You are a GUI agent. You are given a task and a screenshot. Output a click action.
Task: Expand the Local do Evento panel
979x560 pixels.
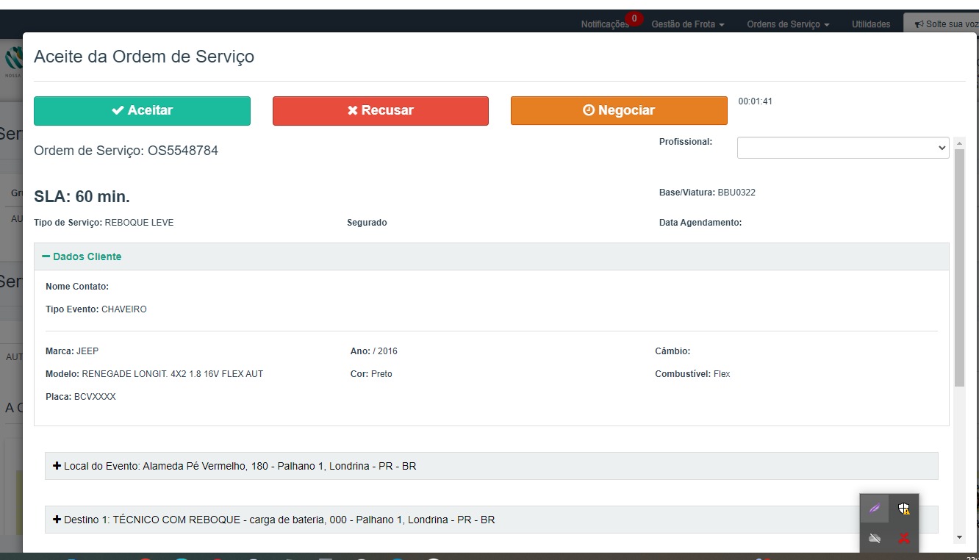tap(491, 466)
